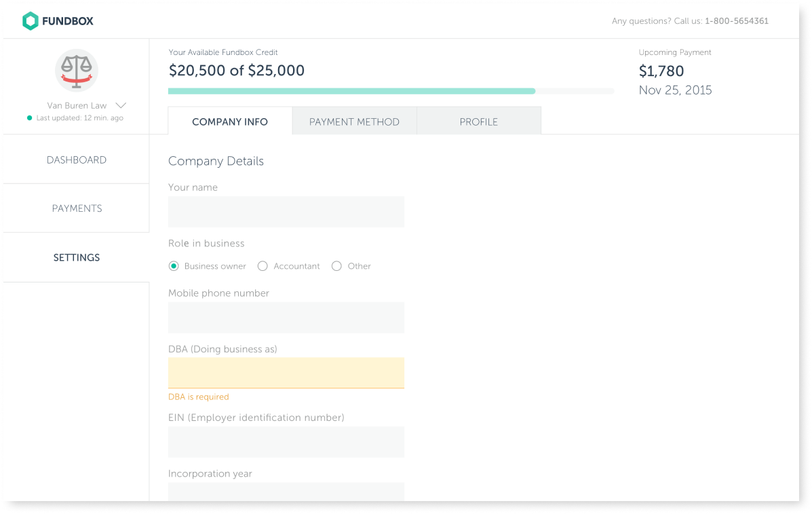Image resolution: width=812 pixels, height=514 pixels.
Task: Click the "Company Details" heading
Action: coord(216,161)
